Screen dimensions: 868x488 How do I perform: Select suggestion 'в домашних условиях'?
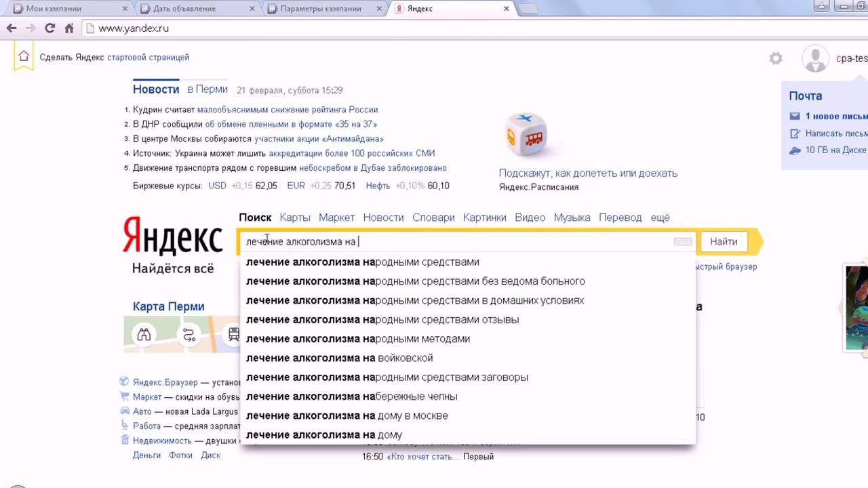click(468, 300)
